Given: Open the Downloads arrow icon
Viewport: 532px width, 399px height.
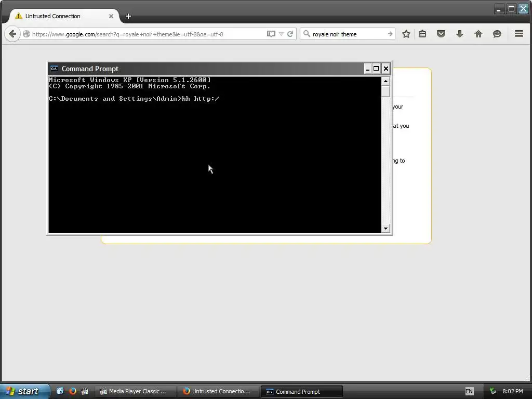Looking at the screenshot, I should tap(460, 34).
